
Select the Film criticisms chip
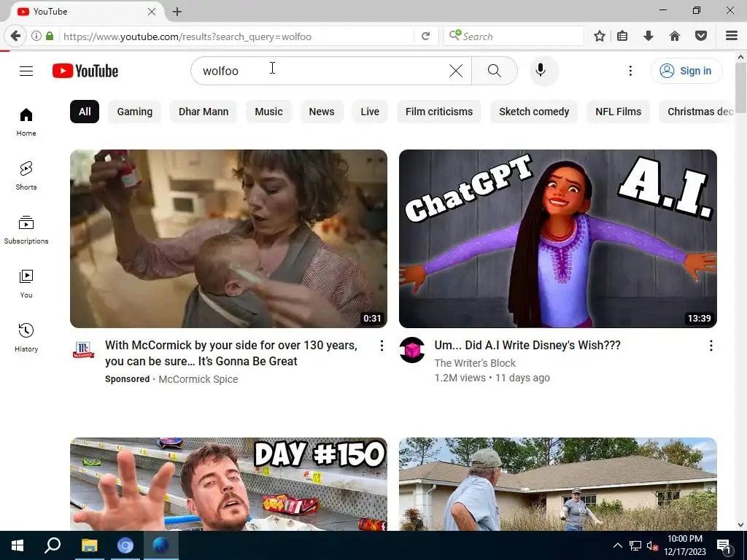(x=439, y=112)
